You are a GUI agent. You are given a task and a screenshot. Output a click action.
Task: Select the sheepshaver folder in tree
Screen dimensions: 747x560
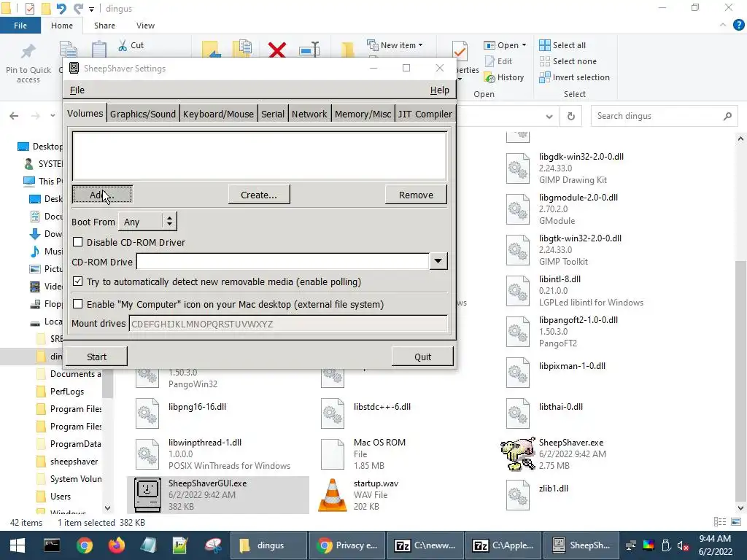(x=74, y=462)
